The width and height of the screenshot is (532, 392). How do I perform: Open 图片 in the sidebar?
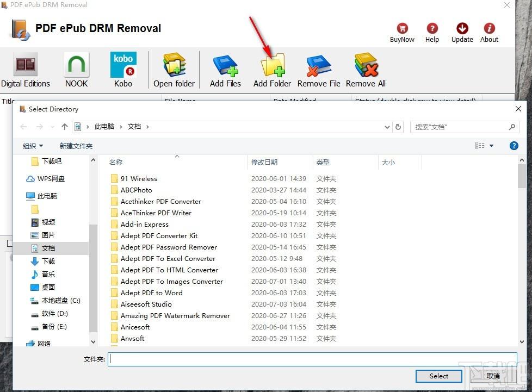point(43,235)
